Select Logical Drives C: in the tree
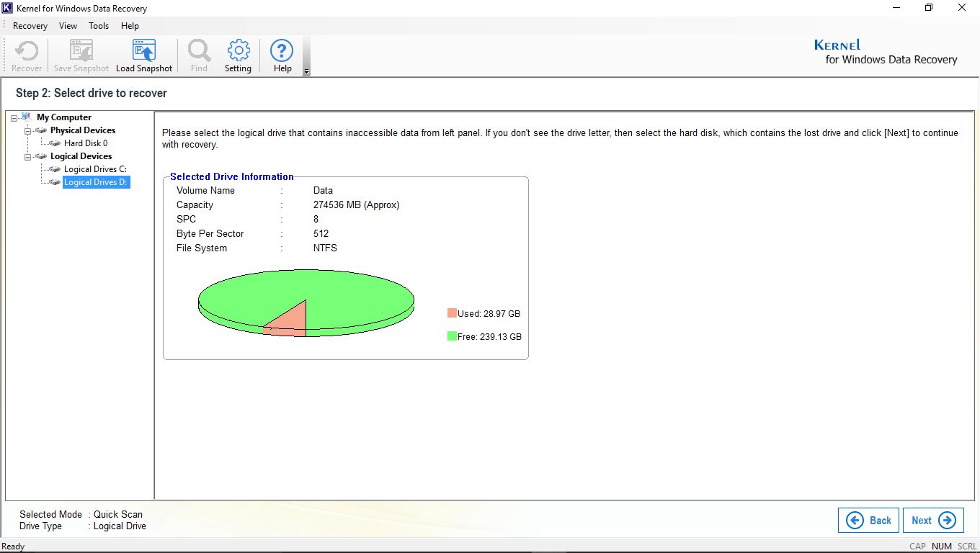This screenshot has height=553, width=980. click(x=95, y=169)
